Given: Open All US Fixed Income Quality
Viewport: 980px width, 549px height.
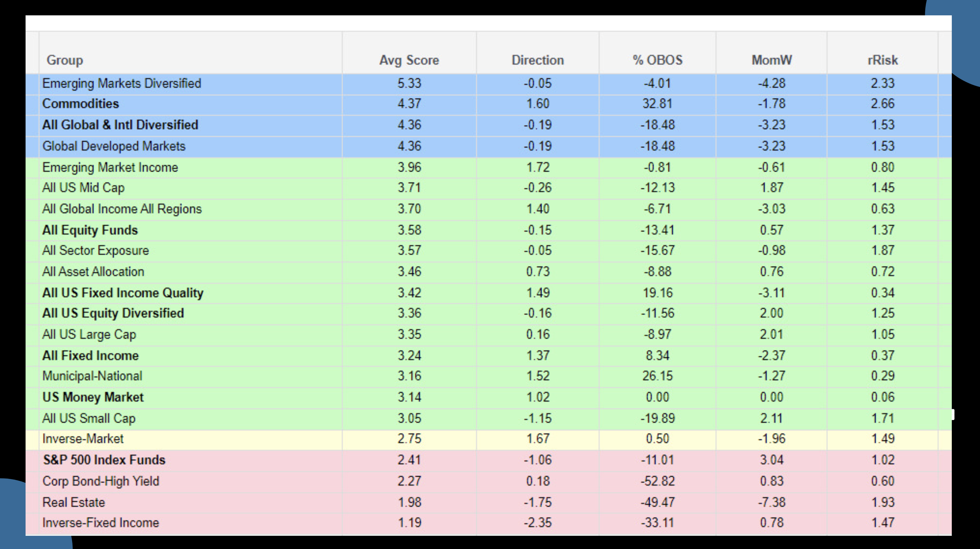Looking at the screenshot, I should click(x=122, y=293).
